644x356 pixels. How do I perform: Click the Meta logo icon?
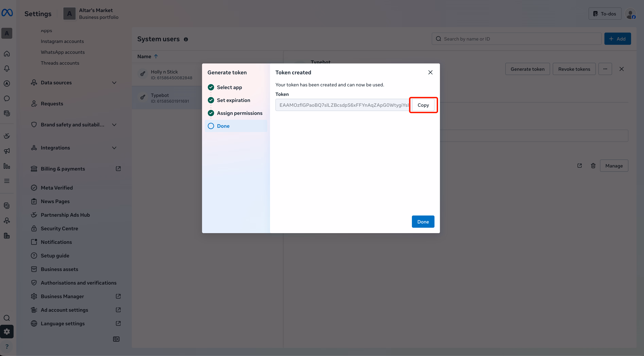point(7,13)
